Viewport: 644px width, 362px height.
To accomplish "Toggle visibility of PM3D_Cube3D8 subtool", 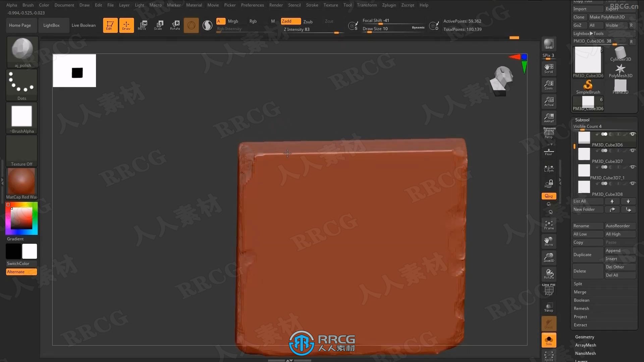I will (632, 183).
